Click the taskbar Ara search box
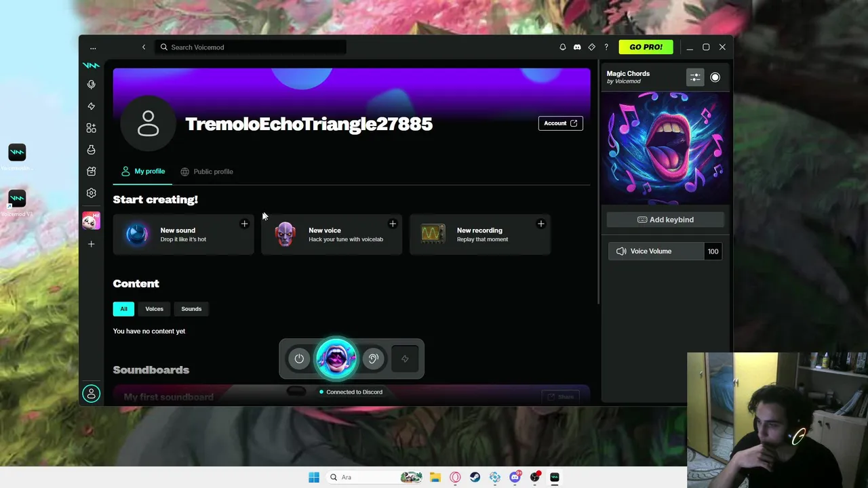The width and height of the screenshot is (868, 488). click(375, 477)
